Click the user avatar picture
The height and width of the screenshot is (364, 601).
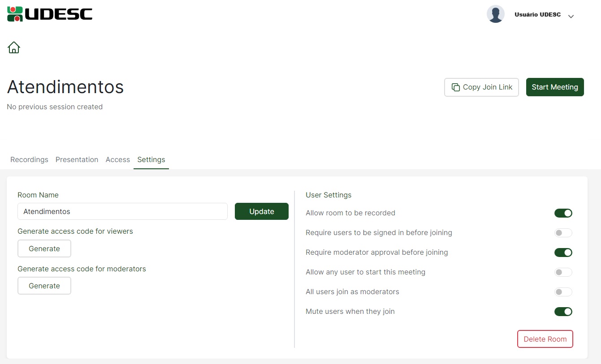[x=495, y=14]
